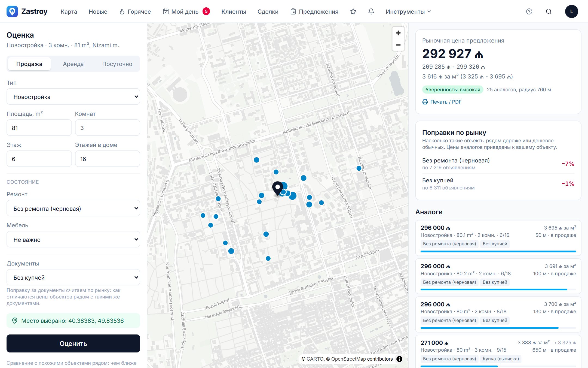Screen dimensions: 588x368
Task: Click the Комнат input field
Action: (108, 128)
